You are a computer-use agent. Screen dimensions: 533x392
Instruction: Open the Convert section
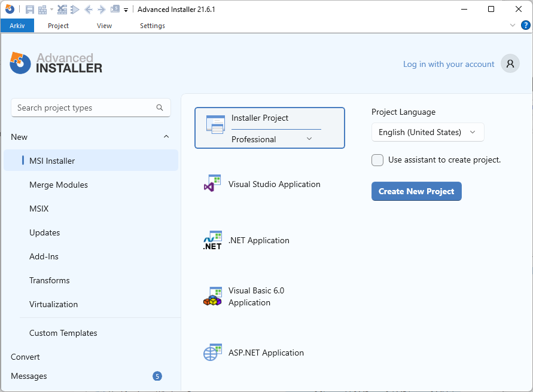[x=25, y=357]
